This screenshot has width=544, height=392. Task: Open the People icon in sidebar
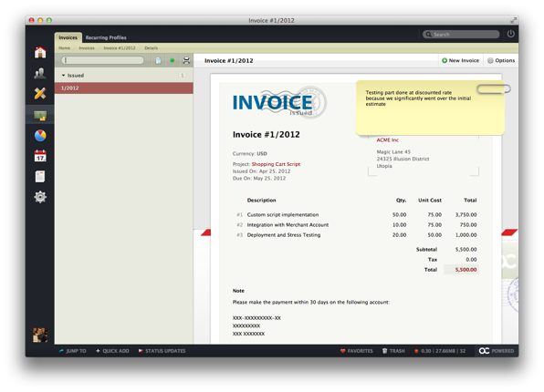point(40,73)
